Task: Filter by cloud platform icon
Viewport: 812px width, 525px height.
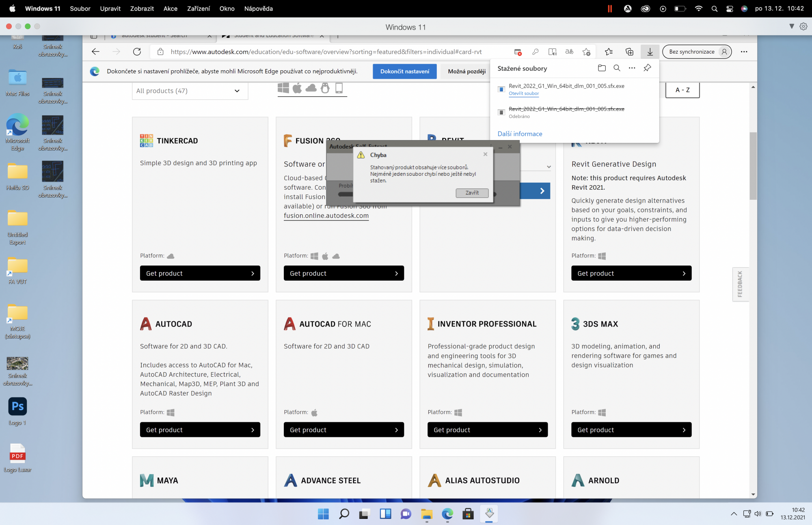Action: point(311,88)
